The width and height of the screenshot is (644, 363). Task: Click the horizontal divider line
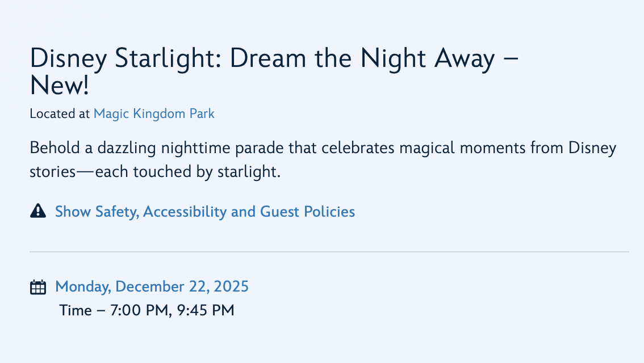pos(329,251)
